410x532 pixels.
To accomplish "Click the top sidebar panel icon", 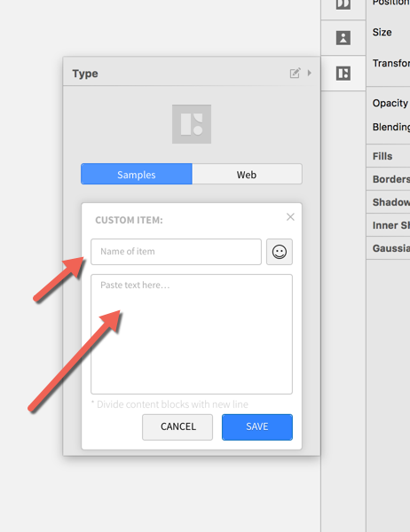I will [x=343, y=4].
